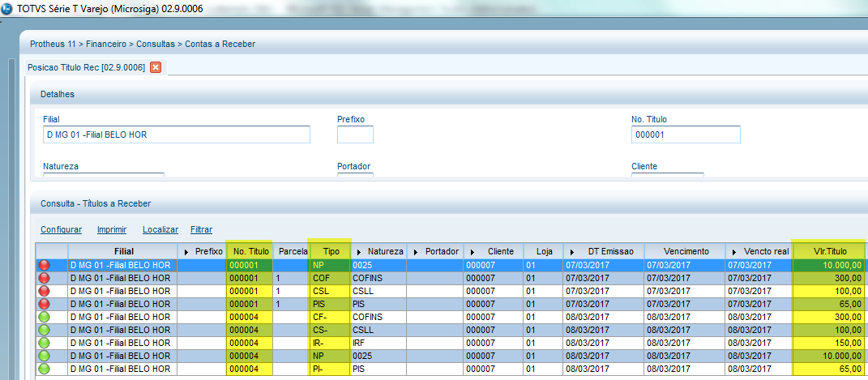Click green status icon of IR- row
Viewport: 868px width, 380px height.
point(45,343)
